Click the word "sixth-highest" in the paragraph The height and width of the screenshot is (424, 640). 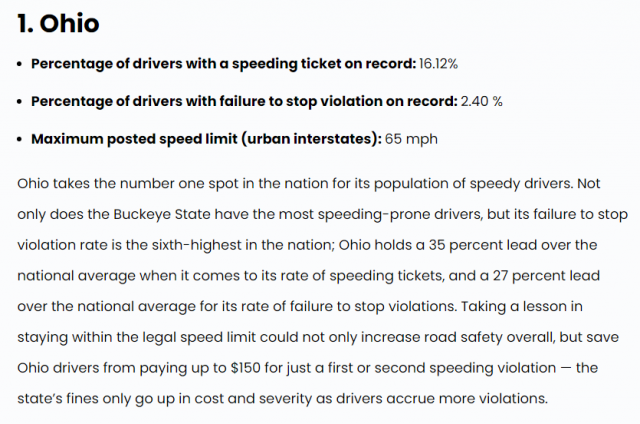tap(197, 245)
